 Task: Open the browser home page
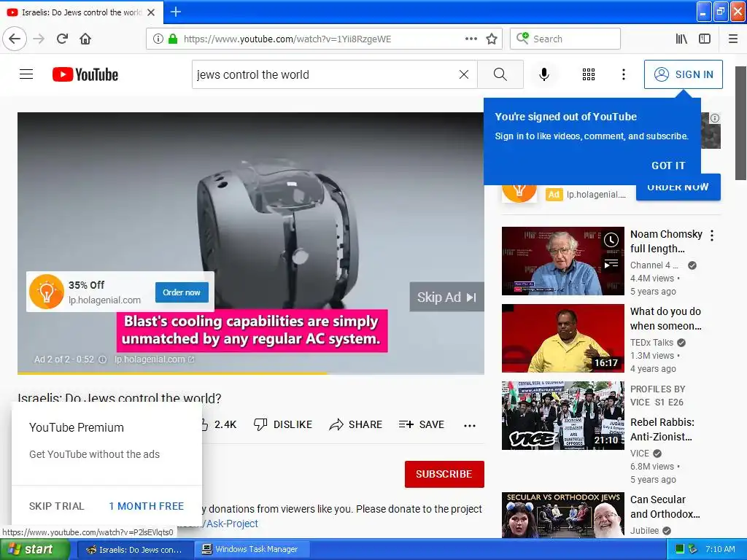click(85, 39)
